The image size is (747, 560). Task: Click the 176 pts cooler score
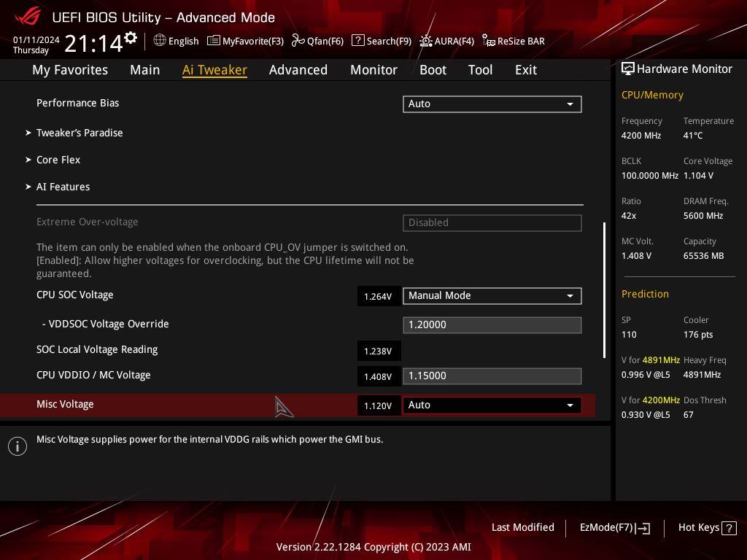(698, 335)
